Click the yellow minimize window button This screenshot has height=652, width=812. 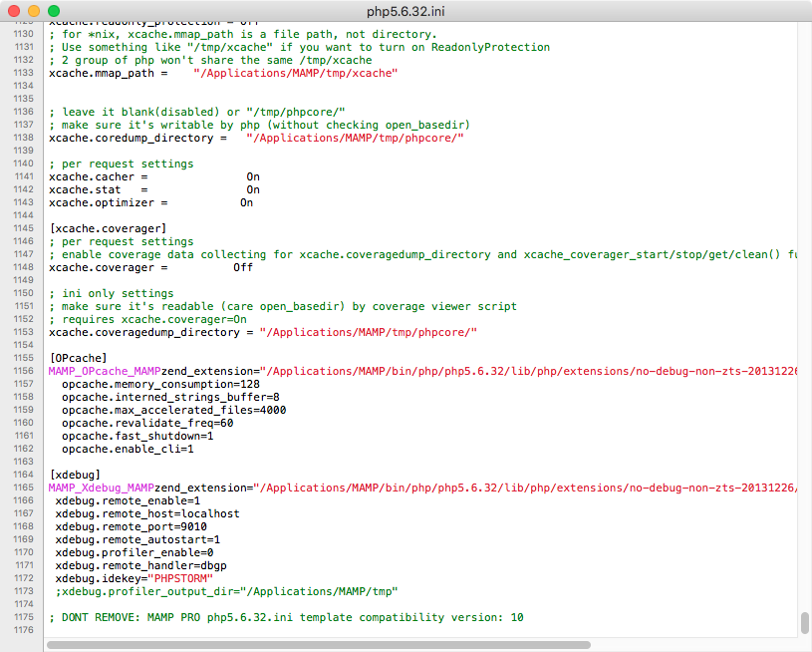tap(34, 11)
